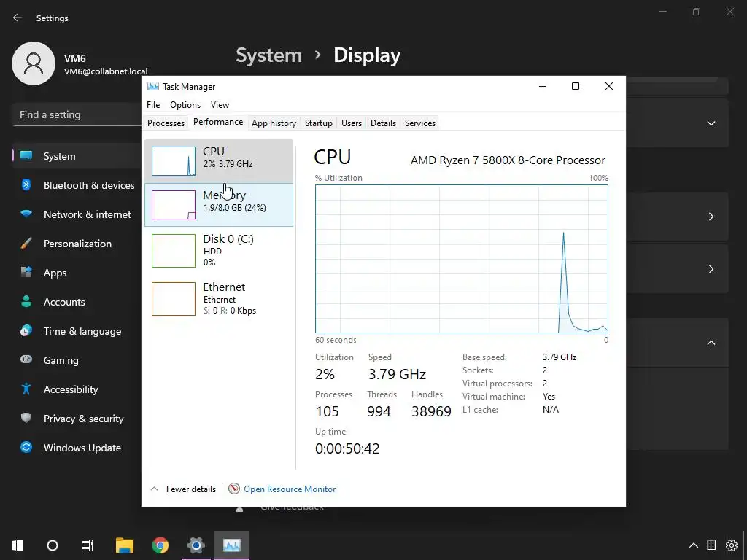Open the first right-arrow Settings card
Viewport: 747px width, 560px height.
click(711, 217)
